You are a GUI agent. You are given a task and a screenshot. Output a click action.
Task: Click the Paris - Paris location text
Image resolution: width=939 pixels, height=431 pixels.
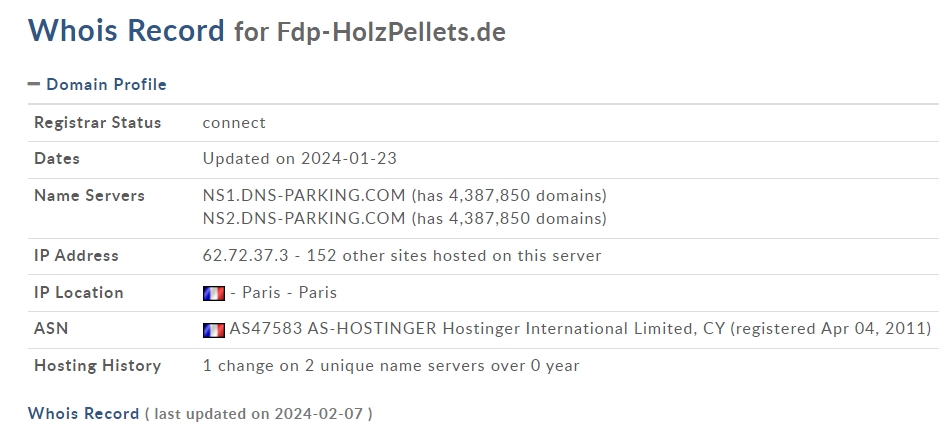[x=289, y=293]
